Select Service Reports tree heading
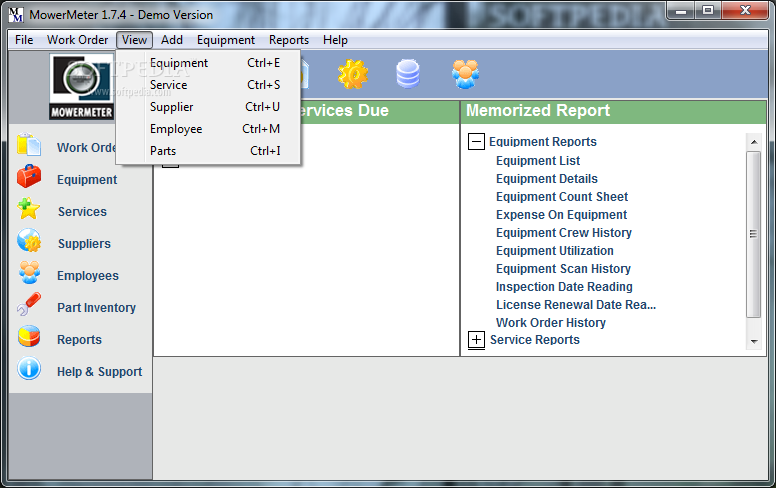 coord(534,340)
